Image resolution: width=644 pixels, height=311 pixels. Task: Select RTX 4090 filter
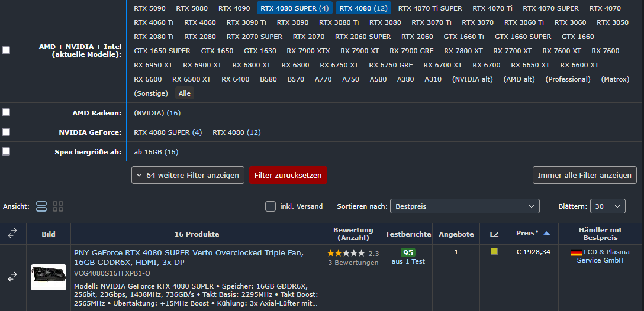click(x=234, y=8)
